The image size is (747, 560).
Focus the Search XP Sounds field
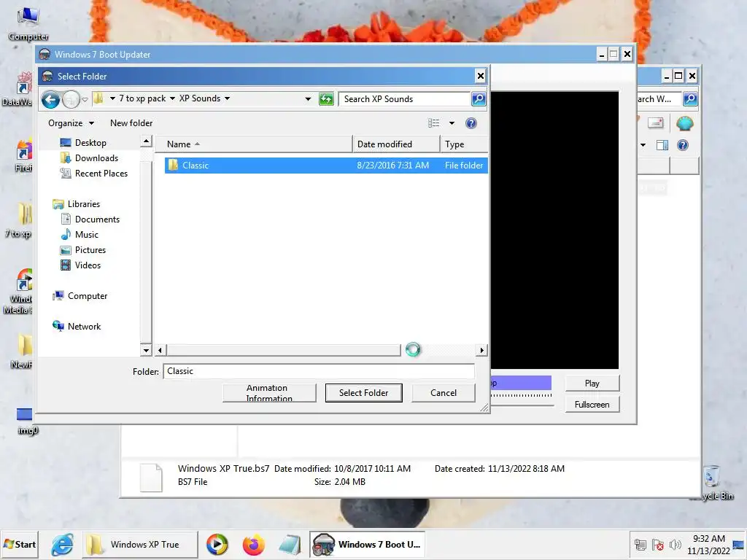(405, 99)
